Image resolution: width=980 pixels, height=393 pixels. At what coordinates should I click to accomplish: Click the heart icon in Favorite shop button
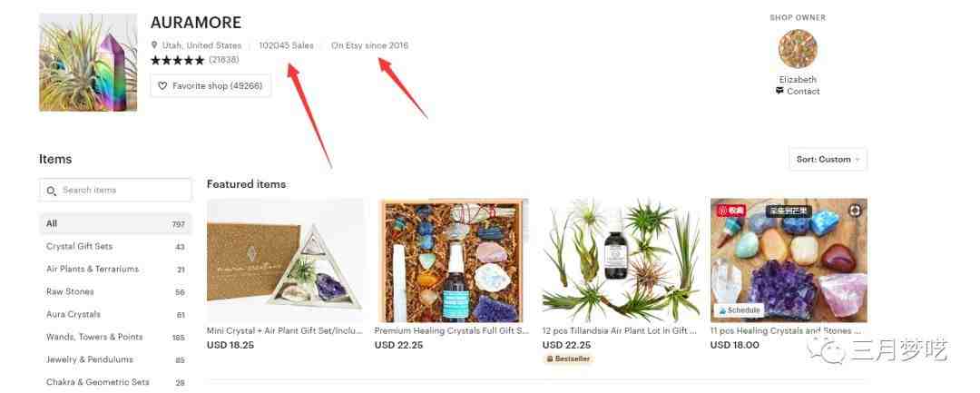[162, 85]
